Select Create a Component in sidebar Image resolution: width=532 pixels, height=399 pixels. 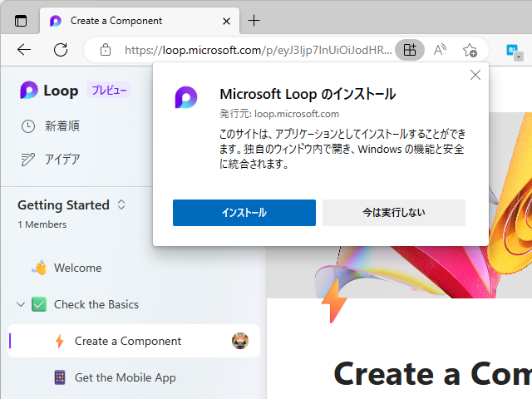[x=134, y=341]
